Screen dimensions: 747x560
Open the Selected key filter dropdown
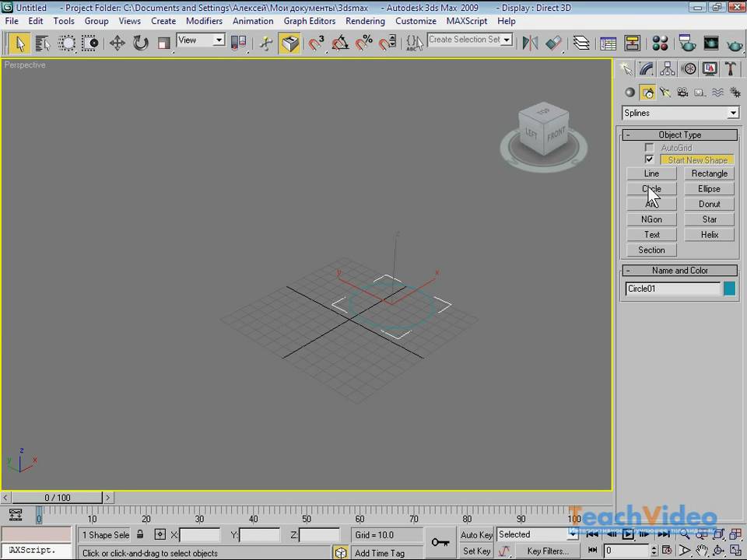[538, 534]
